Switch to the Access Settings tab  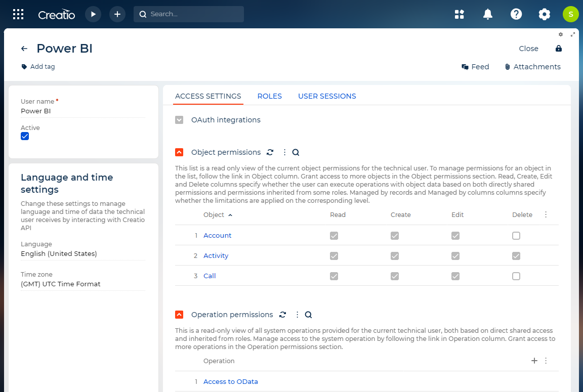point(208,96)
